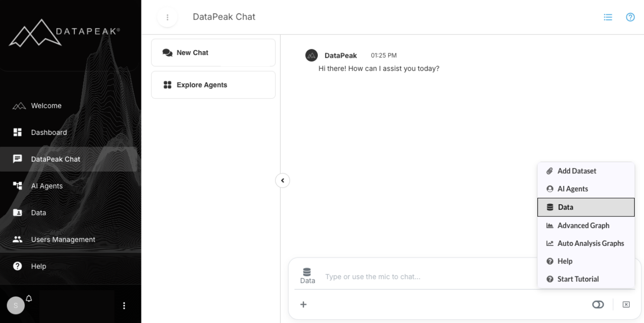
Task: Click the clear chat X control
Action: click(626, 304)
